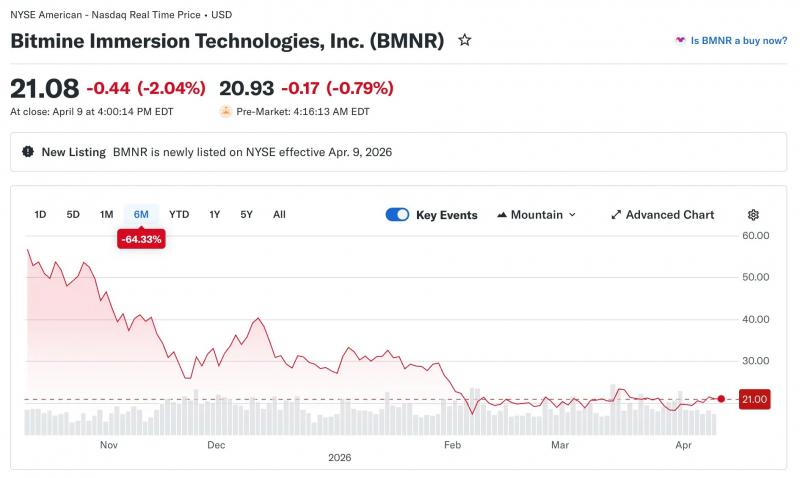Click the Mountain chart type icon

502,215
